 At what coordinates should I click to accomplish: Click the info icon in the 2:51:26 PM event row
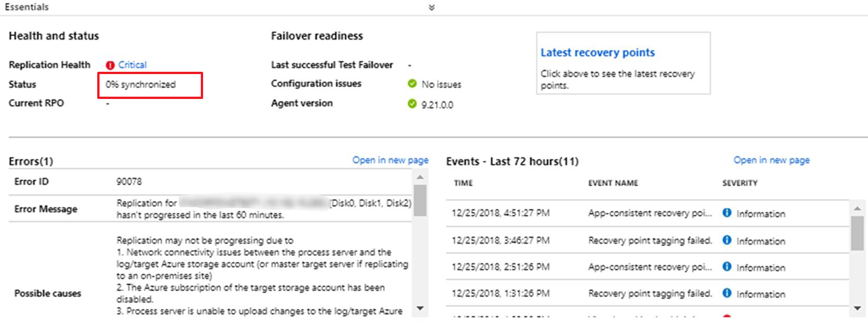pos(727,267)
